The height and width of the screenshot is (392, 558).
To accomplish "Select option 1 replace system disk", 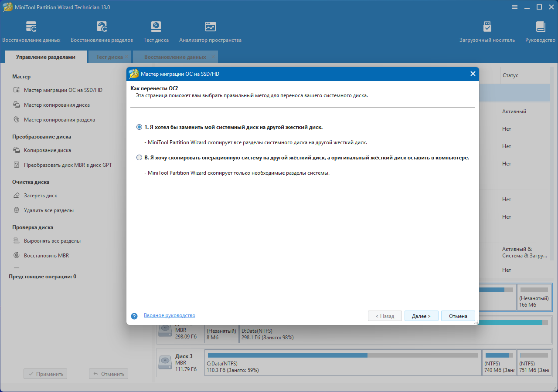I will [139, 127].
